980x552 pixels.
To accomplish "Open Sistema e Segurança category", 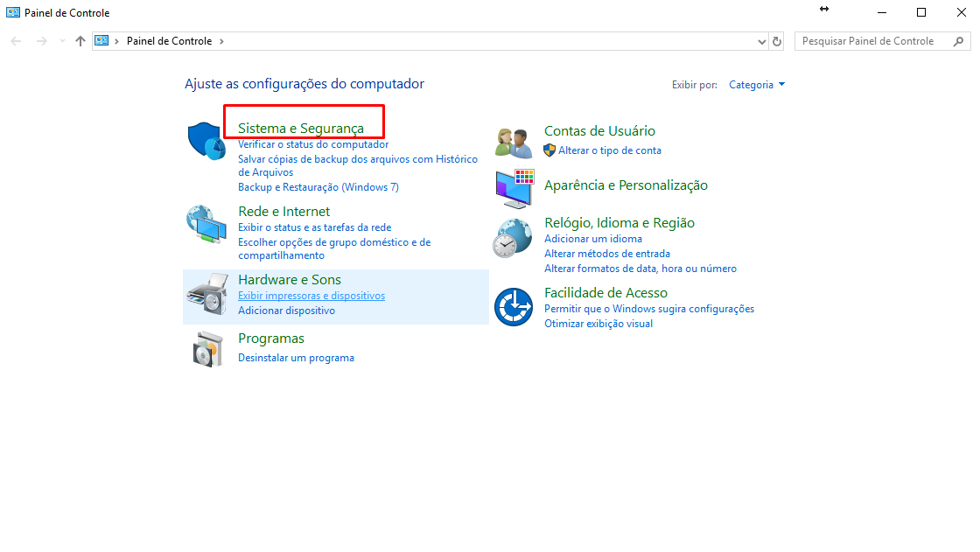I will click(x=301, y=128).
